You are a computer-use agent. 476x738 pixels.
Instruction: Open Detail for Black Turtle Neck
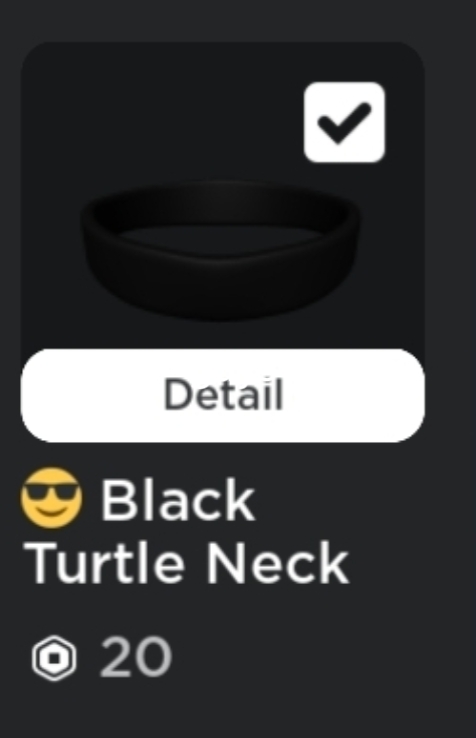[x=223, y=395]
